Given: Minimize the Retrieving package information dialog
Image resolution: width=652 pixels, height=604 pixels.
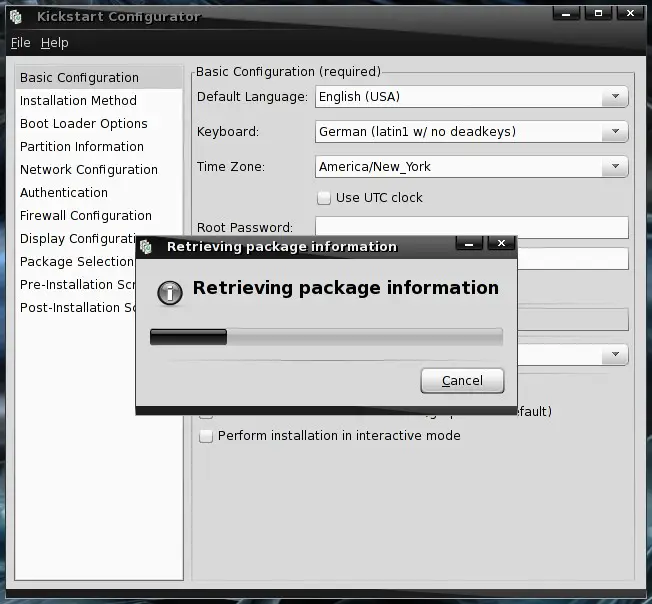Looking at the screenshot, I should click(469, 243).
